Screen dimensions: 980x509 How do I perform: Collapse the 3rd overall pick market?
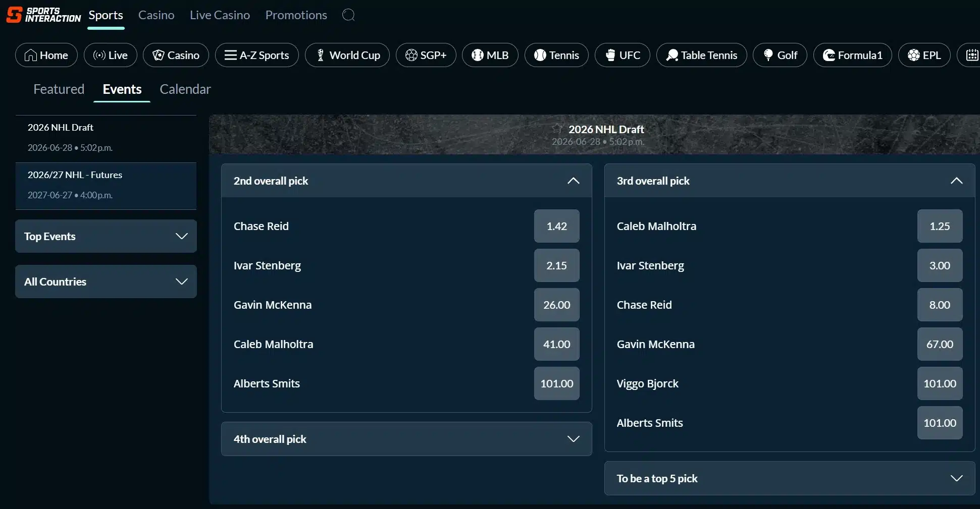pos(956,181)
